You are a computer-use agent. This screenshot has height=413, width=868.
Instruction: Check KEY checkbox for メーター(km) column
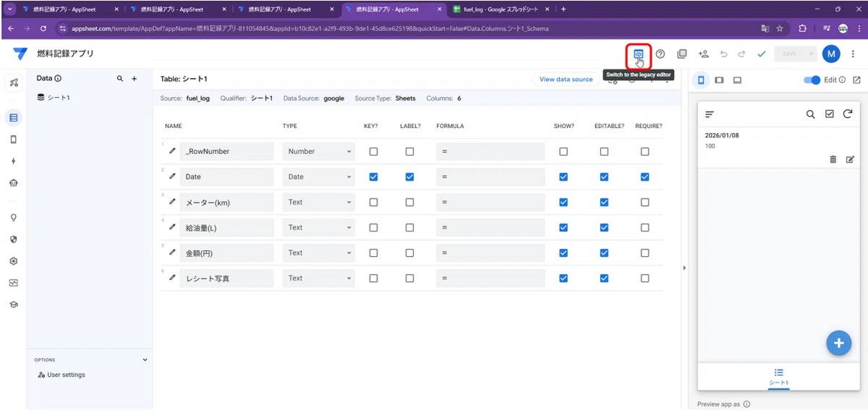coord(373,203)
